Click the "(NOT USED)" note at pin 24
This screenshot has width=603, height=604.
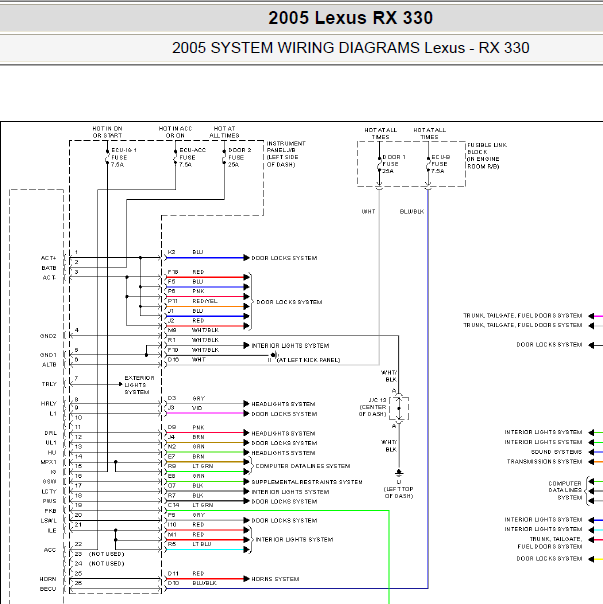107,564
